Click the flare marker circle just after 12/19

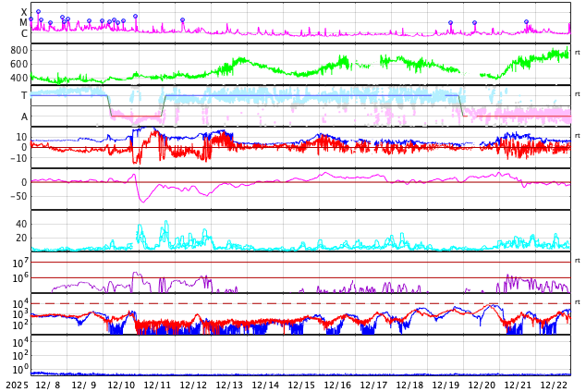(x=474, y=23)
